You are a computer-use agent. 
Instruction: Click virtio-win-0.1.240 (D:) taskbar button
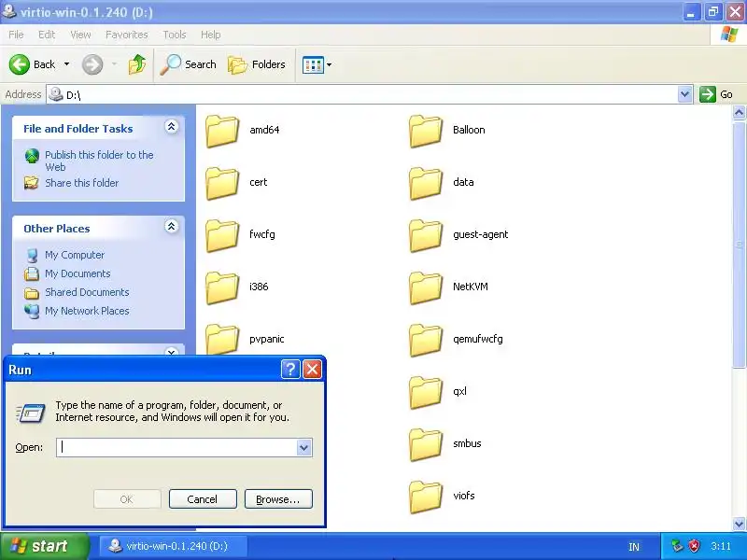[172, 546]
